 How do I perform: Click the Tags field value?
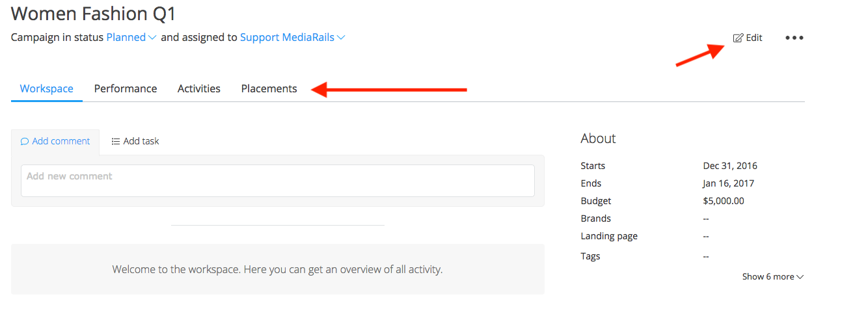coord(706,256)
